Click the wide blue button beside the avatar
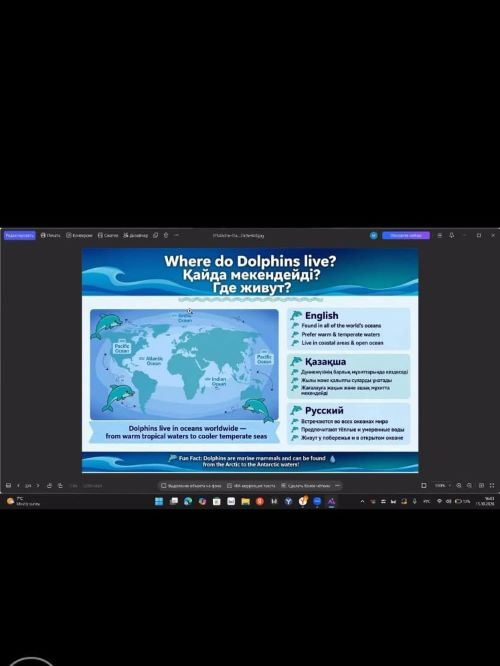The height and width of the screenshot is (666, 500). 406,235
